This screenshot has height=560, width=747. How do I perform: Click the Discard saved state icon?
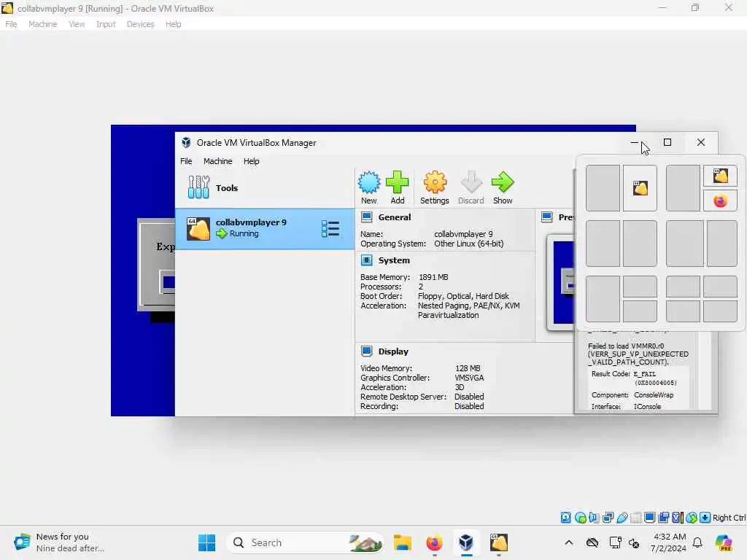(x=471, y=187)
